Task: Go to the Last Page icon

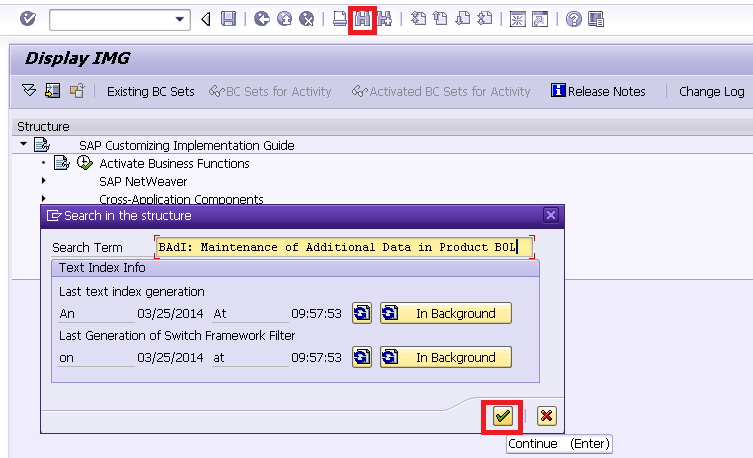Action: click(485, 19)
